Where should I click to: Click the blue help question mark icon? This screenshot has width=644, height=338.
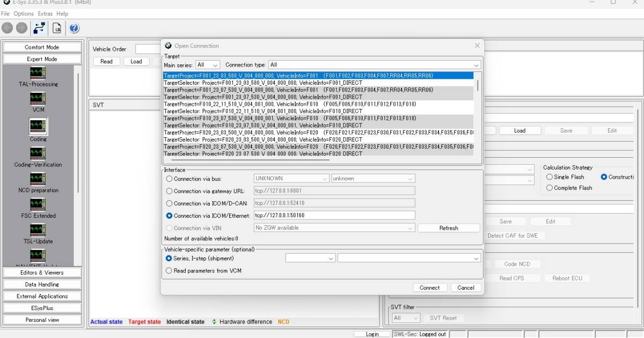click(x=74, y=28)
